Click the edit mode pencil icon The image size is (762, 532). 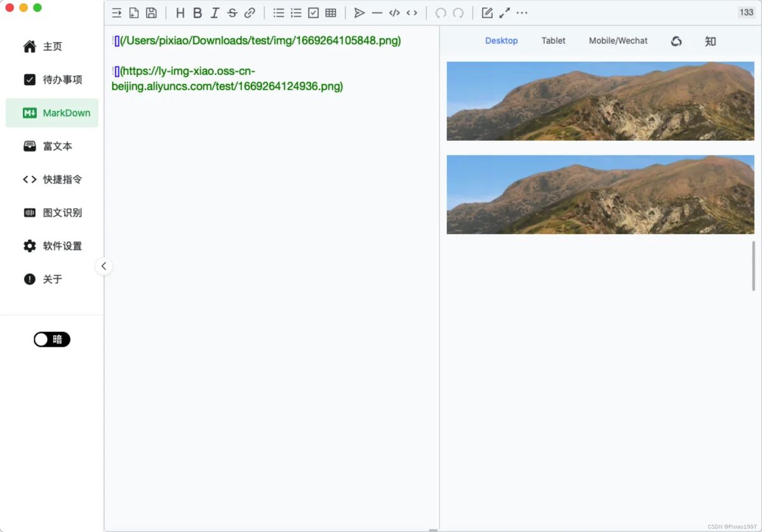coord(487,13)
